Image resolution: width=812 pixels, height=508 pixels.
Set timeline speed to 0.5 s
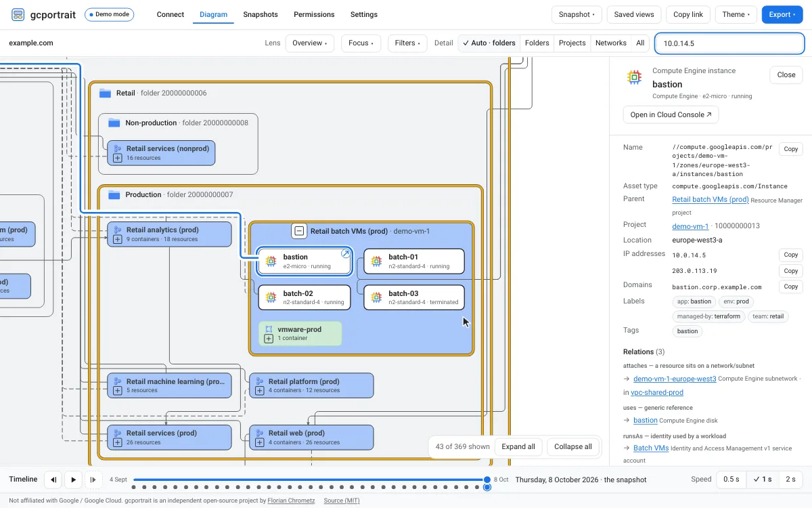click(x=731, y=479)
